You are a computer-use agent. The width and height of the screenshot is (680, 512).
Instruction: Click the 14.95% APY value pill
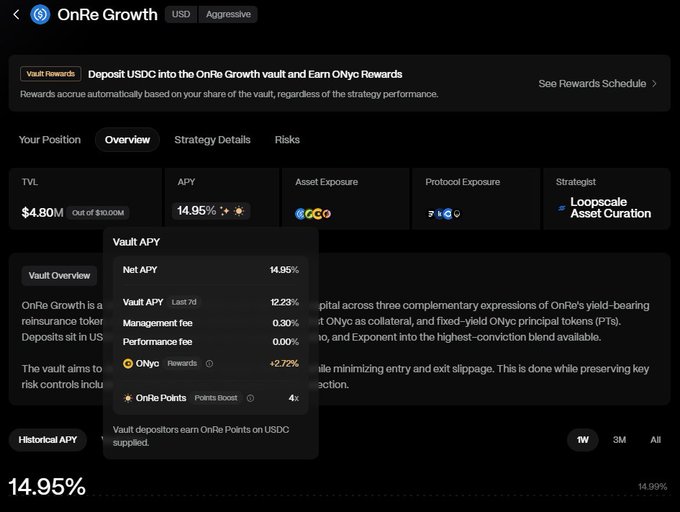coord(211,211)
